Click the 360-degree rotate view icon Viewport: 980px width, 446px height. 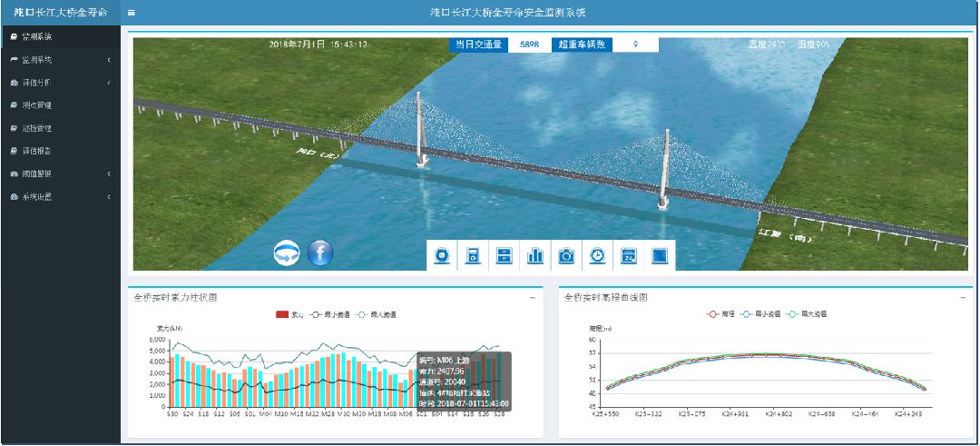(287, 253)
